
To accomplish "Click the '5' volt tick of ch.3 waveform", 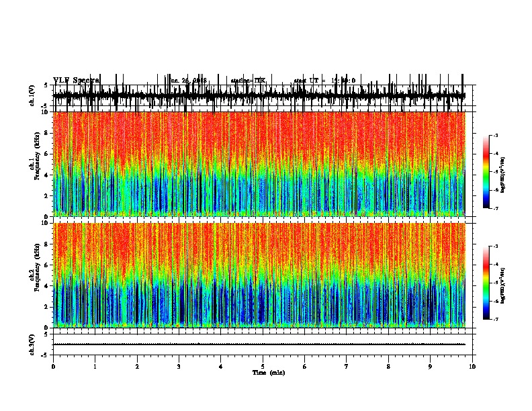I will tap(46, 334).
